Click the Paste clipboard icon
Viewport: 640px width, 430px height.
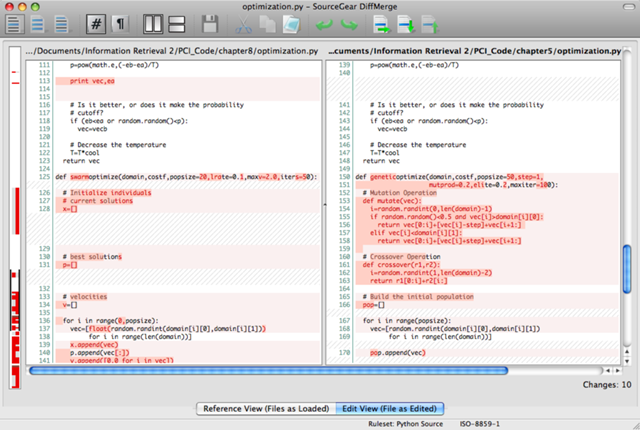click(x=290, y=23)
